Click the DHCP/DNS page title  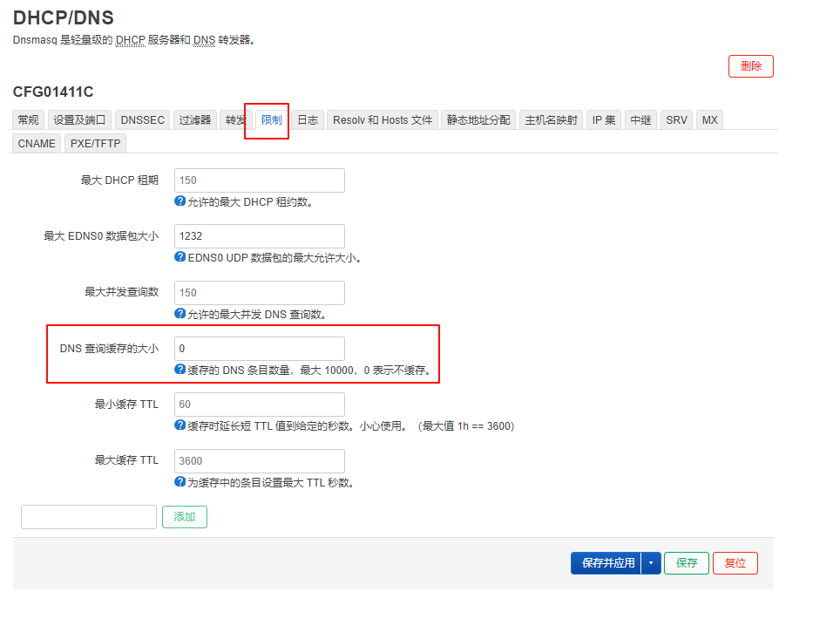pos(64,17)
